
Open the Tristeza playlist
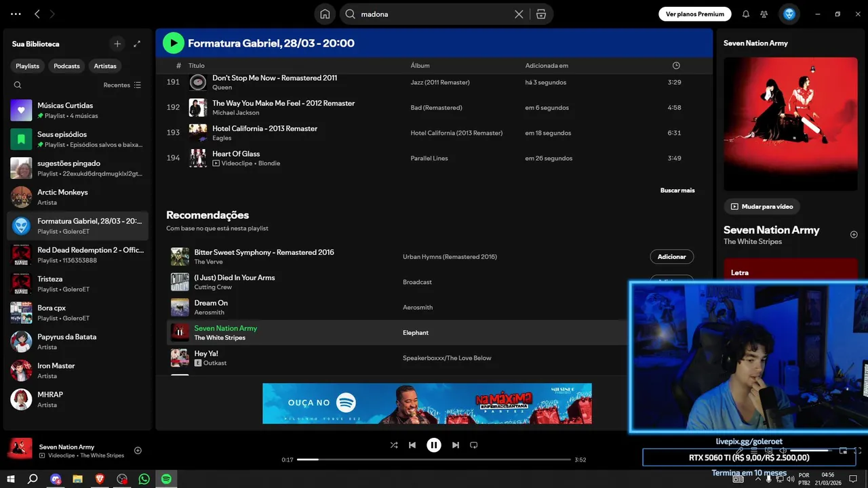point(77,284)
